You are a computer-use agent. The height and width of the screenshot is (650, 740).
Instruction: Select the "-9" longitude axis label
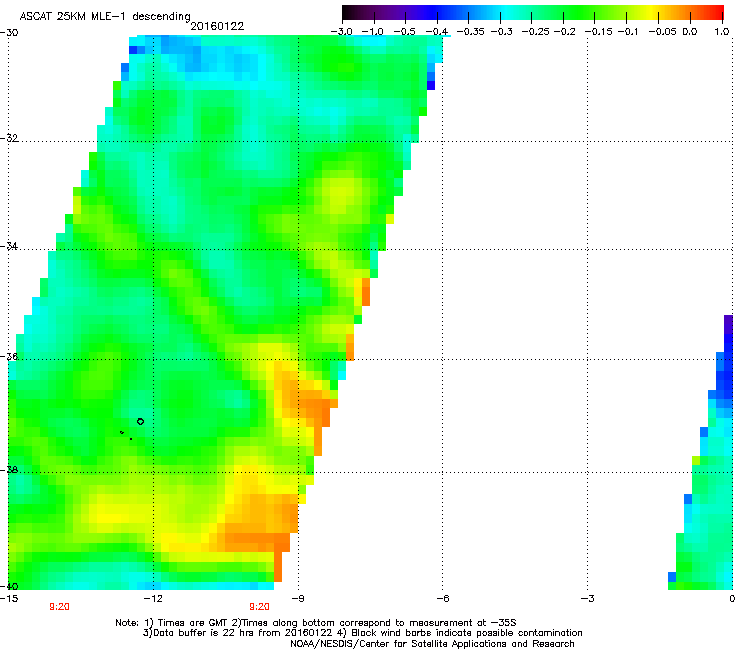[298, 599]
